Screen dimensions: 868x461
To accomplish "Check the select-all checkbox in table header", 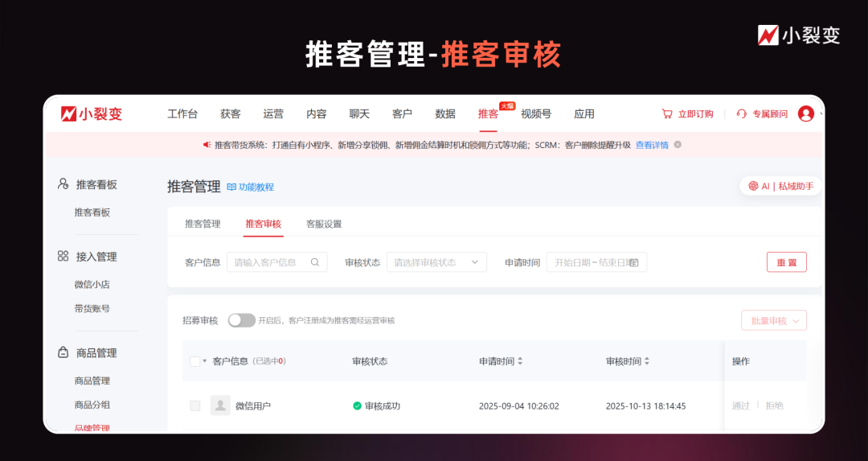I will [x=195, y=361].
